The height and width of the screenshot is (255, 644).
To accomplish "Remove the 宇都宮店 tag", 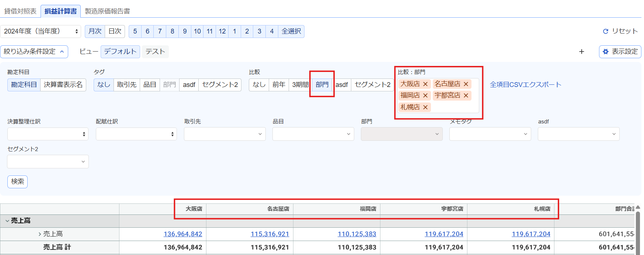I will [x=466, y=95].
